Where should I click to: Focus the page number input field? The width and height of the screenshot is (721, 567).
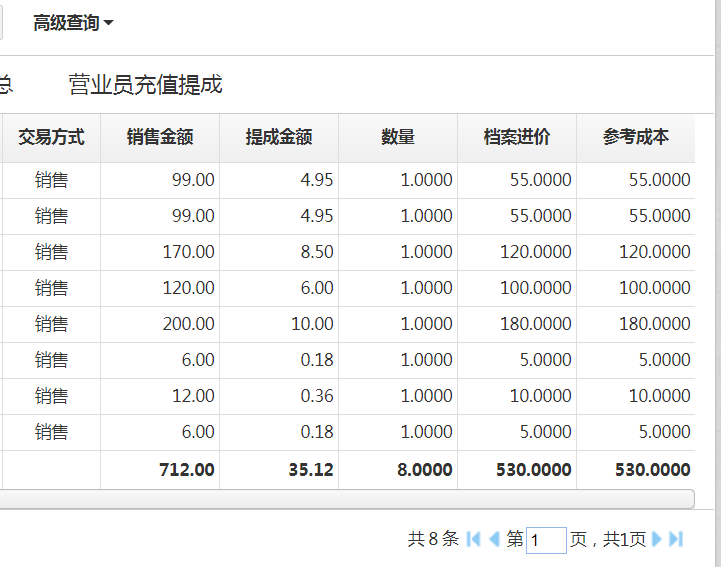(546, 540)
